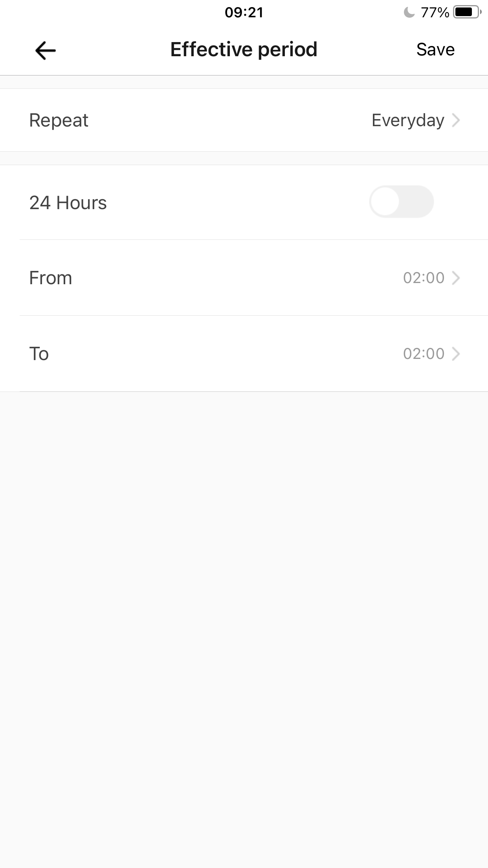
Task: Click the chevron next to To time
Action: tap(456, 354)
